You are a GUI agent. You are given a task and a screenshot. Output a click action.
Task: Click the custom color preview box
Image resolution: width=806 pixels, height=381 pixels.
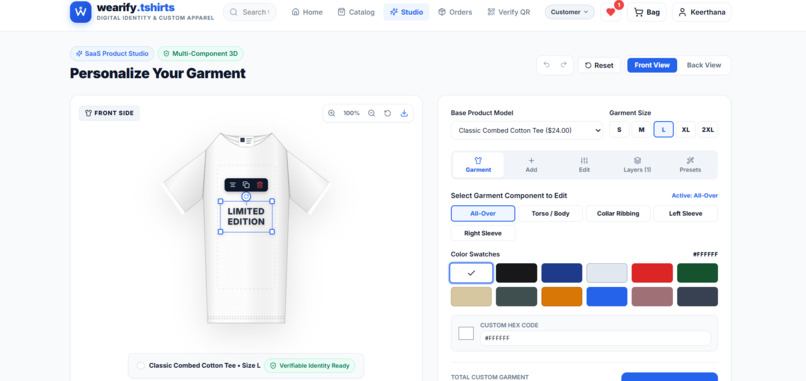click(466, 333)
